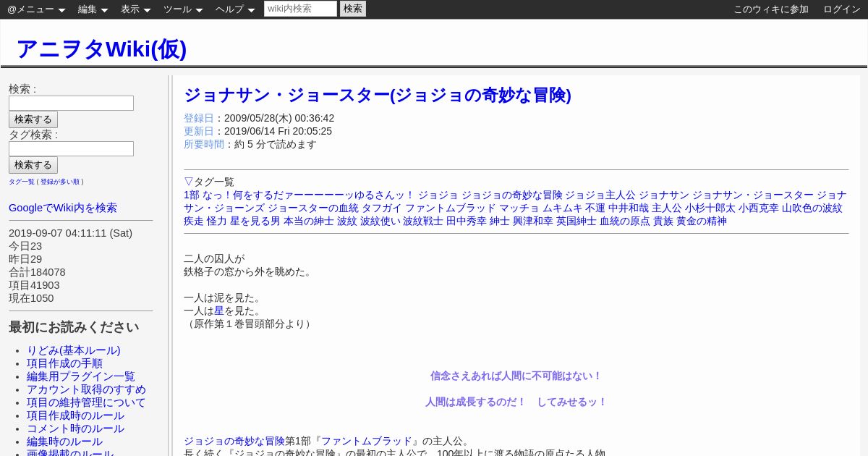The height and width of the screenshot is (456, 868).
Task: Open the 不運 tag
Action: point(595,208)
